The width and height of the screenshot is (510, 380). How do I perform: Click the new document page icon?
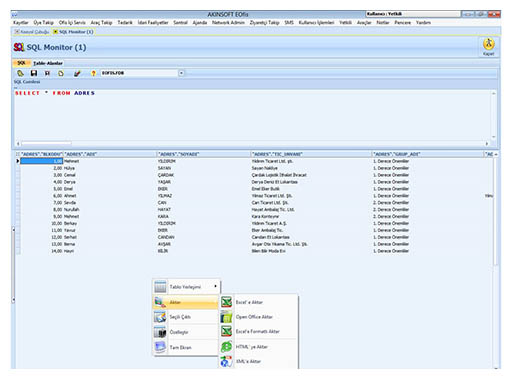(61, 73)
